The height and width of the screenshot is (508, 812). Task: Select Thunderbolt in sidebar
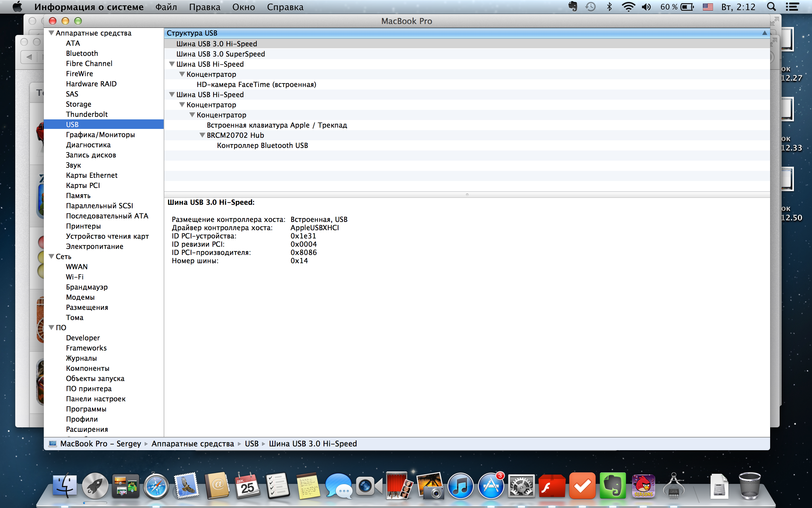click(x=104, y=114)
